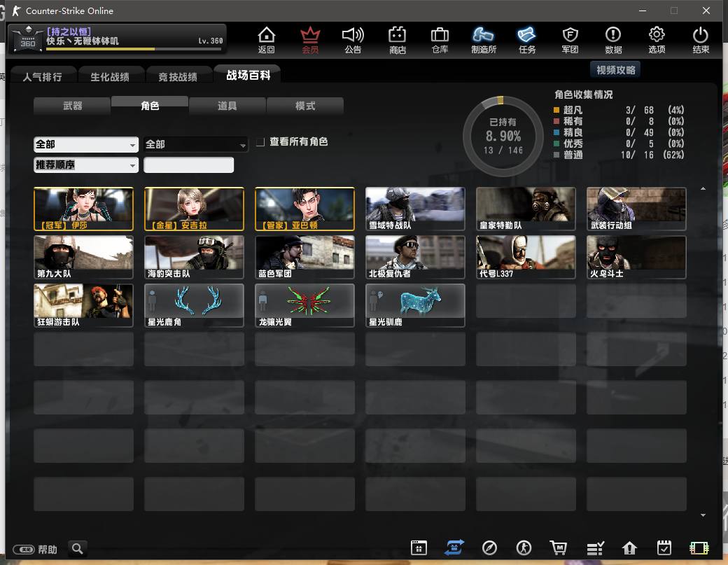Click the 精良 blue legend swatch
Screen dimensions: 728x565
(556, 132)
